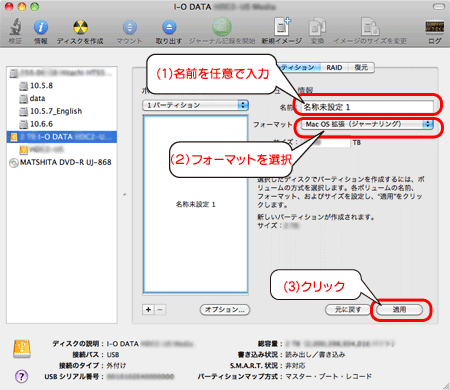Click the 適用 apply button
Image resolution: width=450 pixels, height=390 pixels.
(399, 310)
